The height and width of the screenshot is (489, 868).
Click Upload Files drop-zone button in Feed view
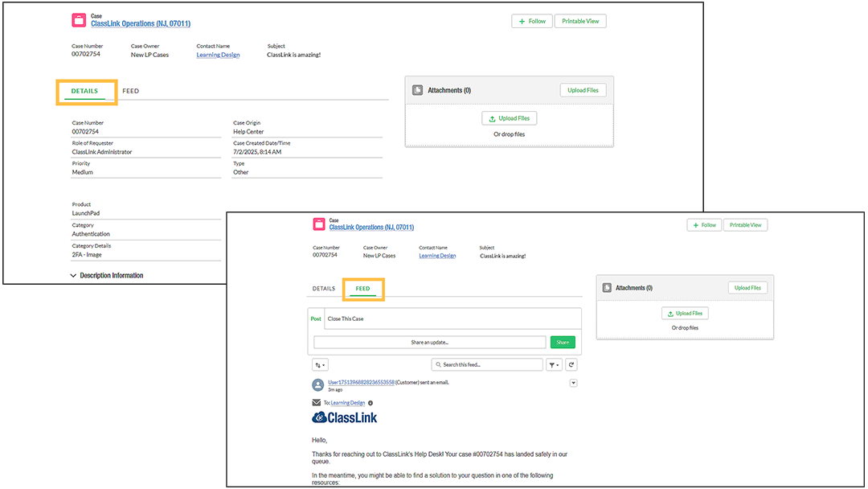[685, 314]
